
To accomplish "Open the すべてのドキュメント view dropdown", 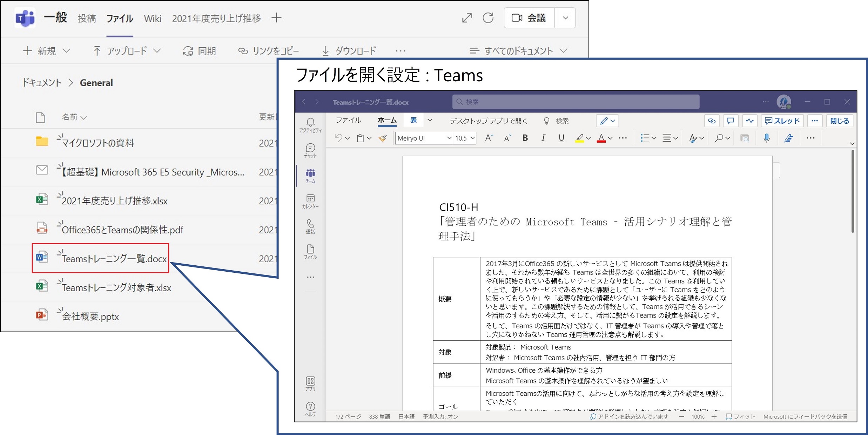I will 518,51.
